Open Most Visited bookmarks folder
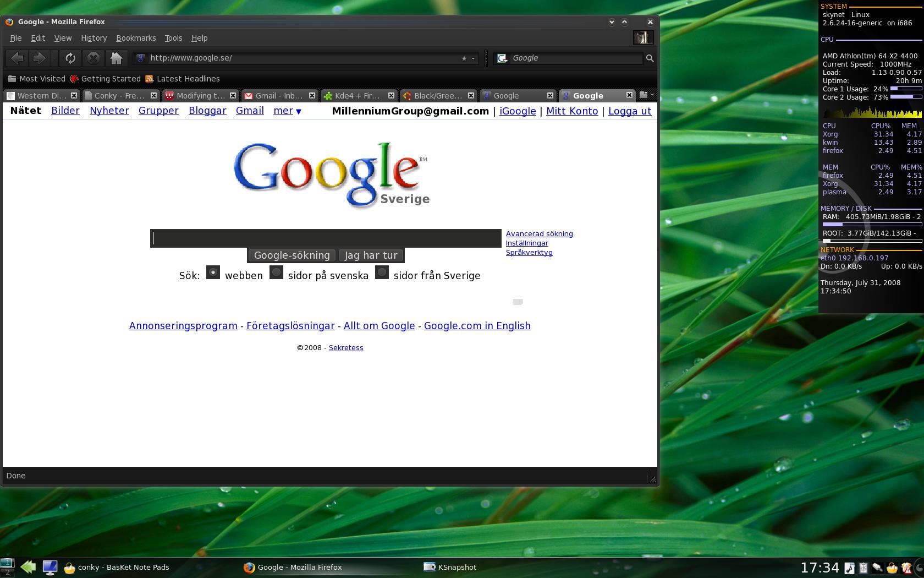This screenshot has height=578, width=924. (x=36, y=79)
